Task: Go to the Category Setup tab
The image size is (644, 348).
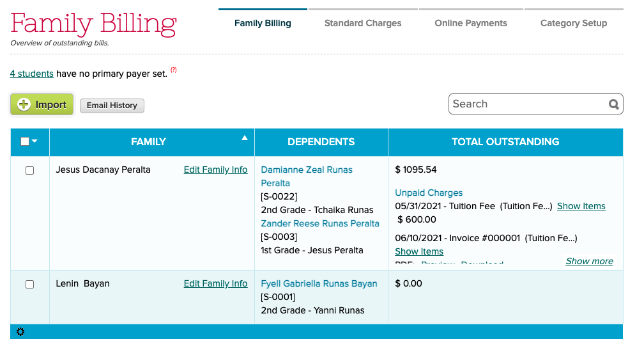Action: click(574, 23)
